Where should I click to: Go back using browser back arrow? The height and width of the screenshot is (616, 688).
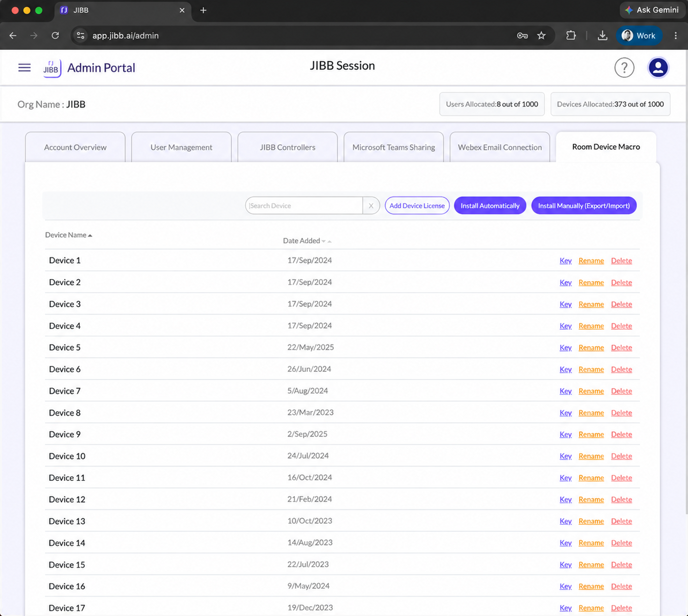[x=13, y=36]
